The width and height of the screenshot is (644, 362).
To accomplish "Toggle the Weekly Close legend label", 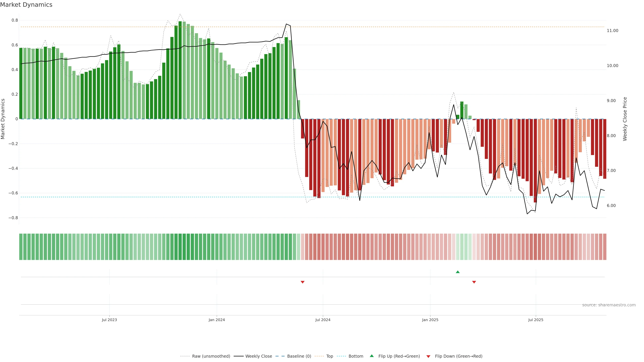I will 258,356.
